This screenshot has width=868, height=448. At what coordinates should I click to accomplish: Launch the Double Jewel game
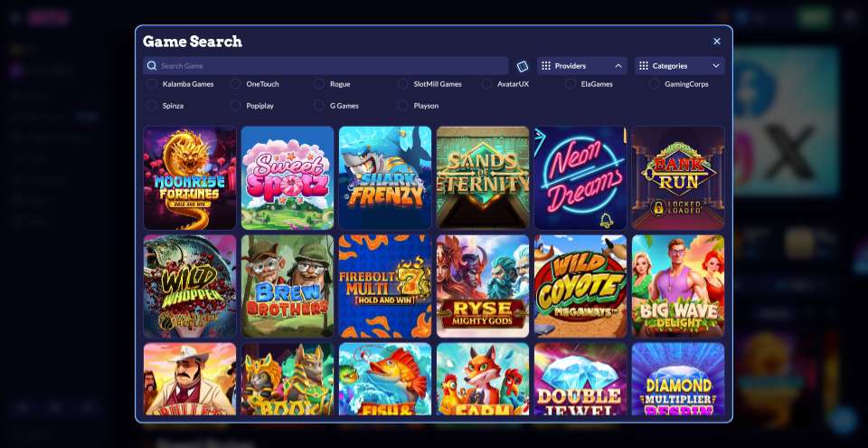(580, 378)
